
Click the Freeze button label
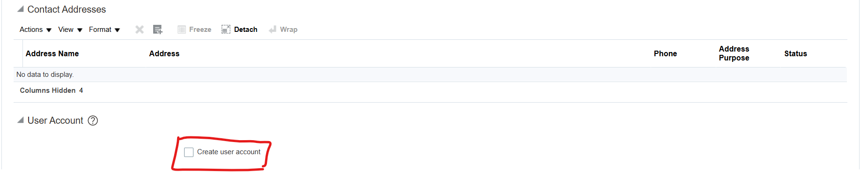tap(200, 30)
